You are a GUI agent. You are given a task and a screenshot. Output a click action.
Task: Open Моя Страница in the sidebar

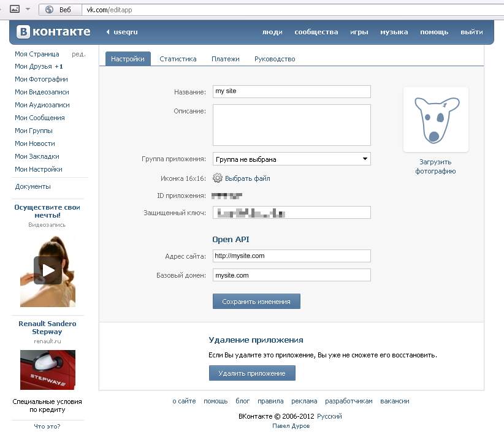(x=37, y=54)
